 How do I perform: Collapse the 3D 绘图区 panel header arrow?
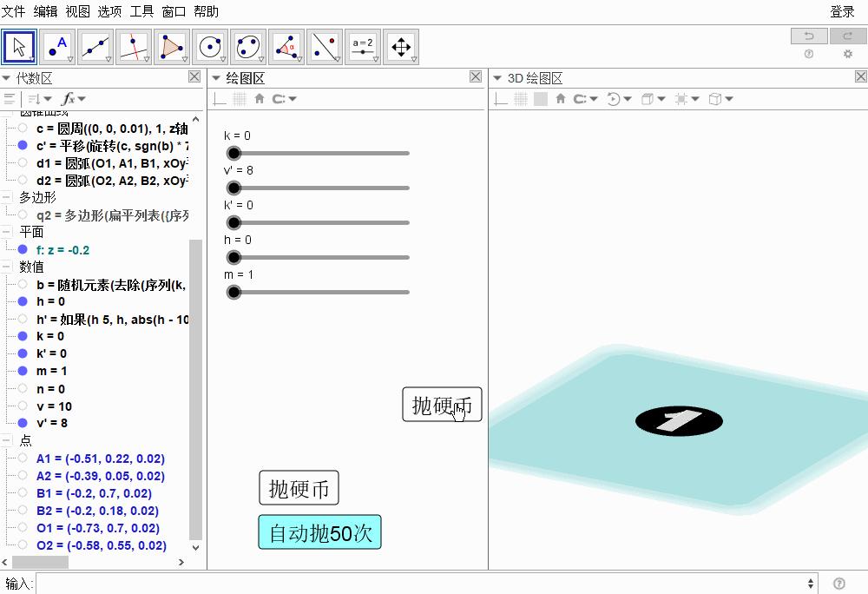(498, 78)
